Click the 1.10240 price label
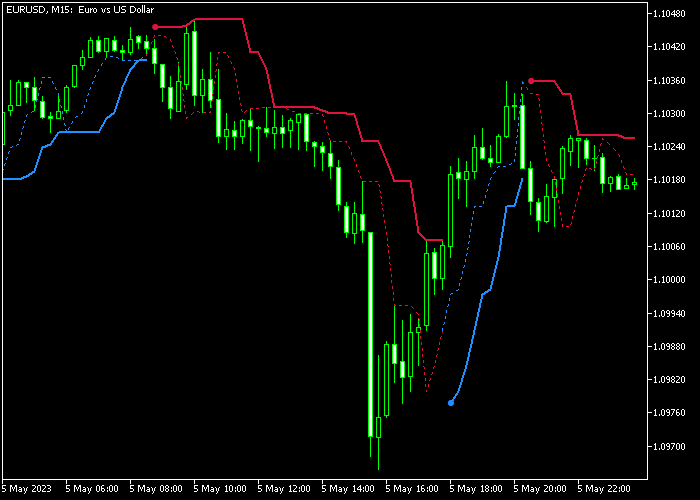The image size is (700, 500). point(669,147)
